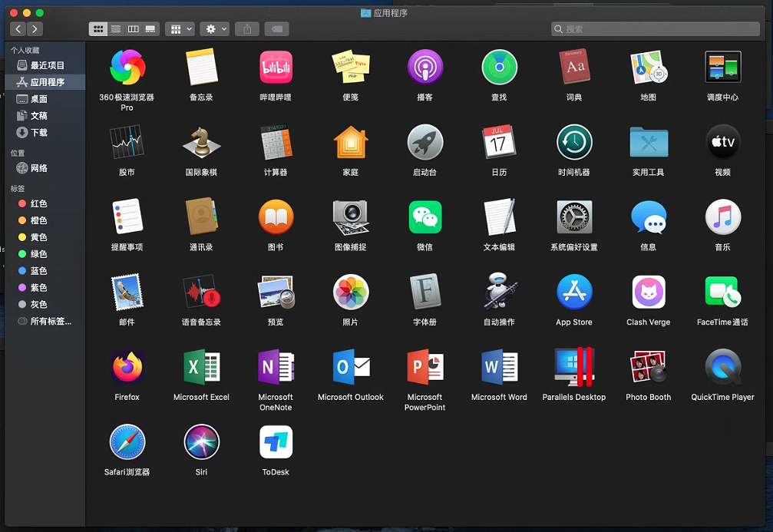Viewport: 773px width, 532px height.
Task: Expand the 所有标签 (all tags) list
Action: click(50, 322)
